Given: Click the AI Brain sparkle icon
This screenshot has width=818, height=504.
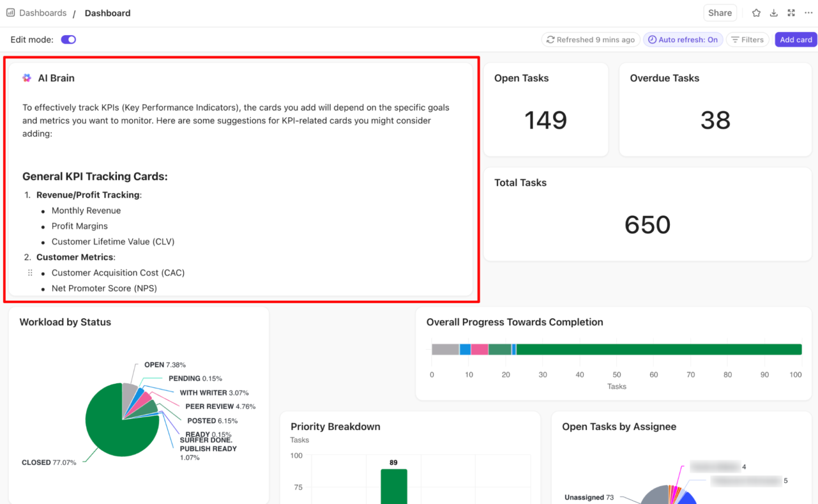Looking at the screenshot, I should 27,78.
